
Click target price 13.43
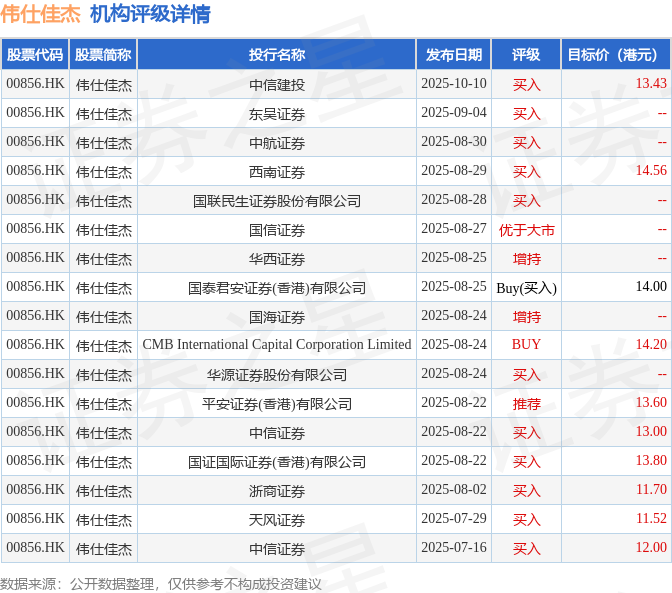click(651, 83)
